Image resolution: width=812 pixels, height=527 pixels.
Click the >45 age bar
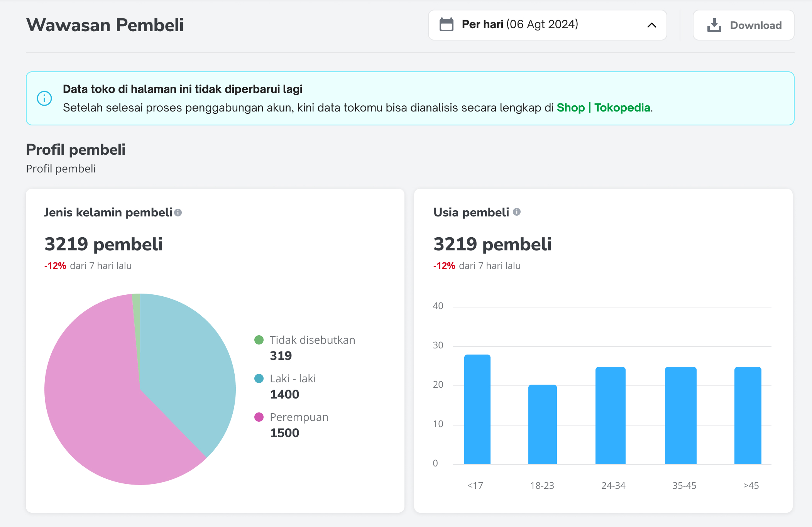[x=748, y=415]
